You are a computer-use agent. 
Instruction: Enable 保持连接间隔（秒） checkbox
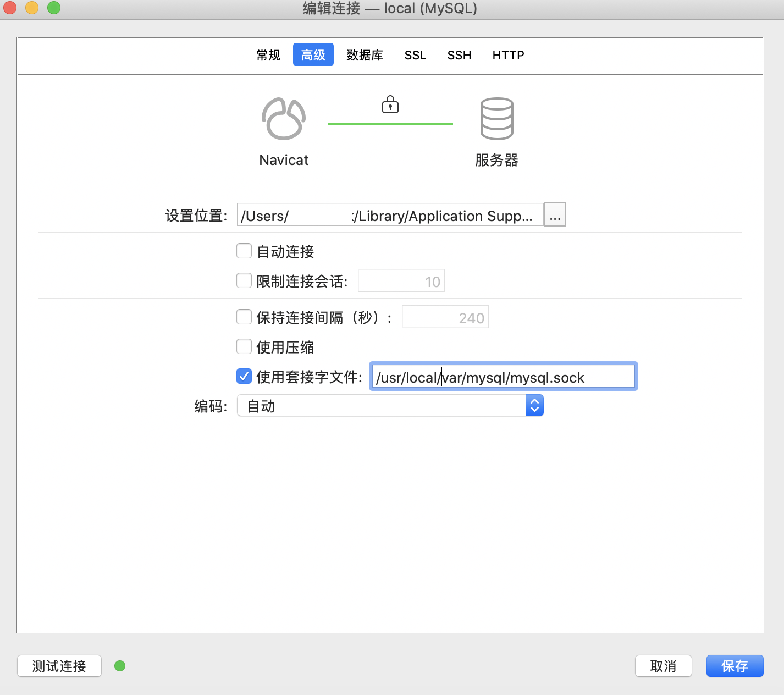click(x=244, y=317)
